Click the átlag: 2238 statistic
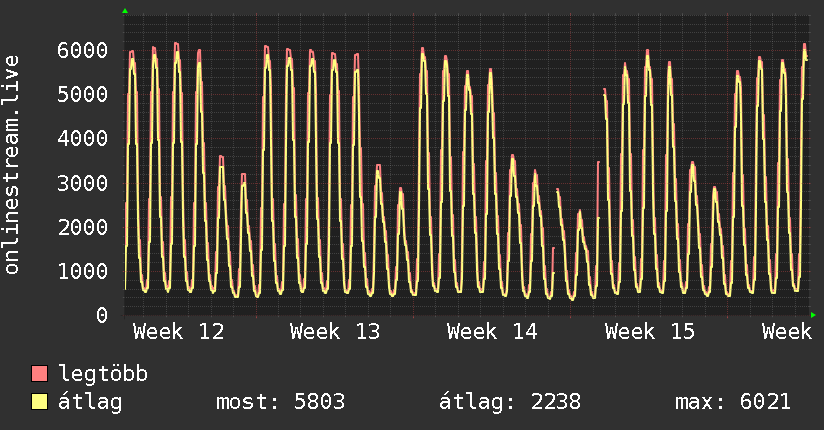Screen dimensions: 824x430 point(510,402)
